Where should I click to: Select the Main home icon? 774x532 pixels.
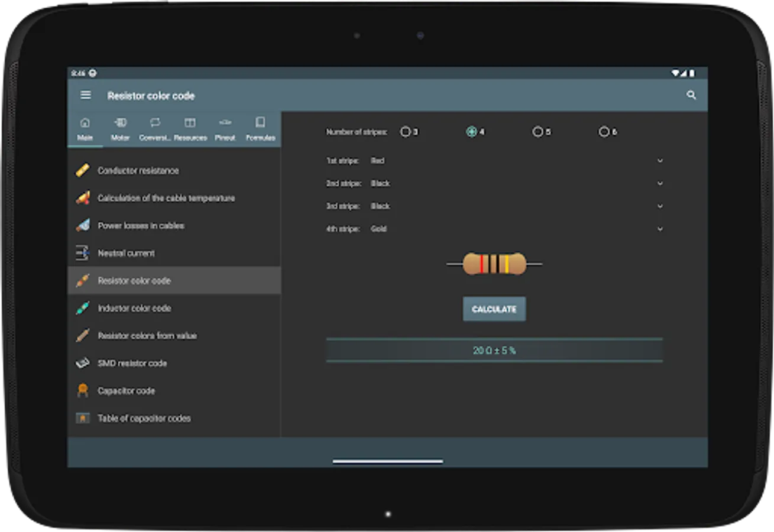click(x=85, y=122)
